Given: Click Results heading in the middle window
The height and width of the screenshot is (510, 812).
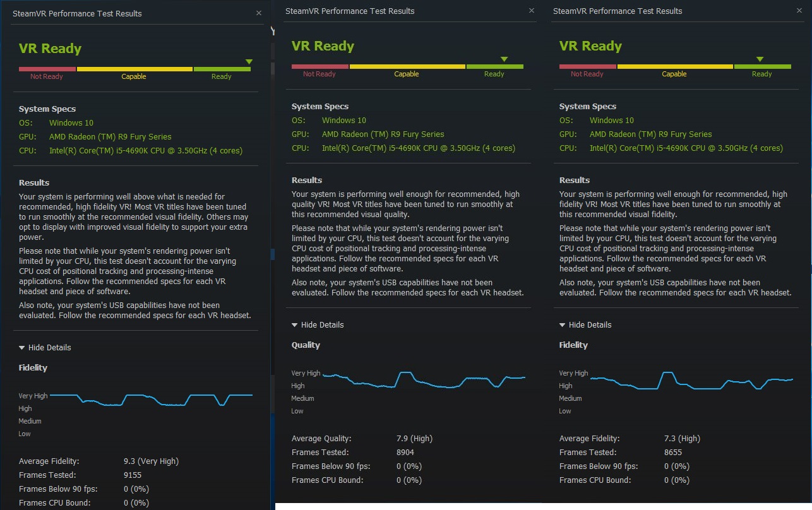Looking at the screenshot, I should pyautogui.click(x=307, y=181).
